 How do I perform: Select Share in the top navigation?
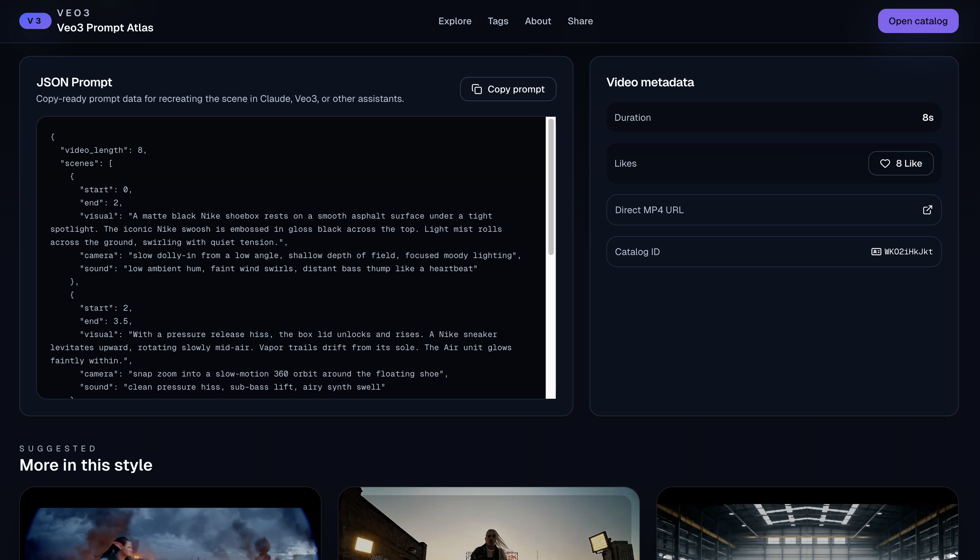(x=580, y=21)
